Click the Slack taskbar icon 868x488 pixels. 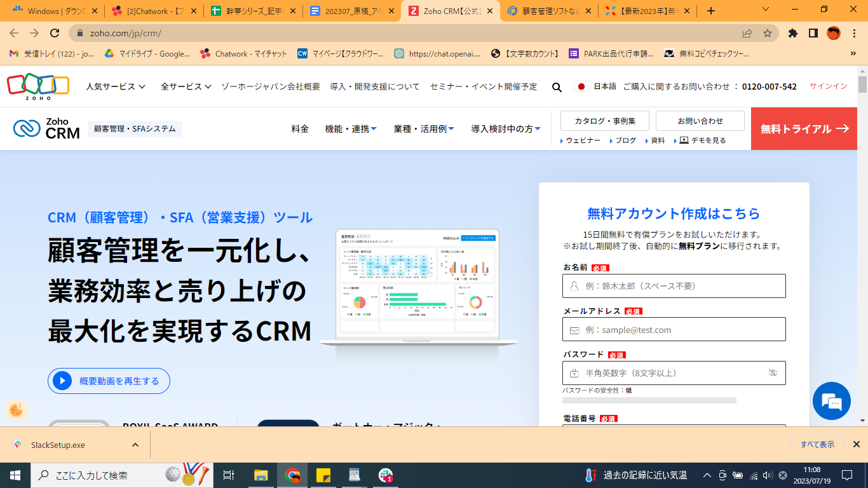coord(386,475)
